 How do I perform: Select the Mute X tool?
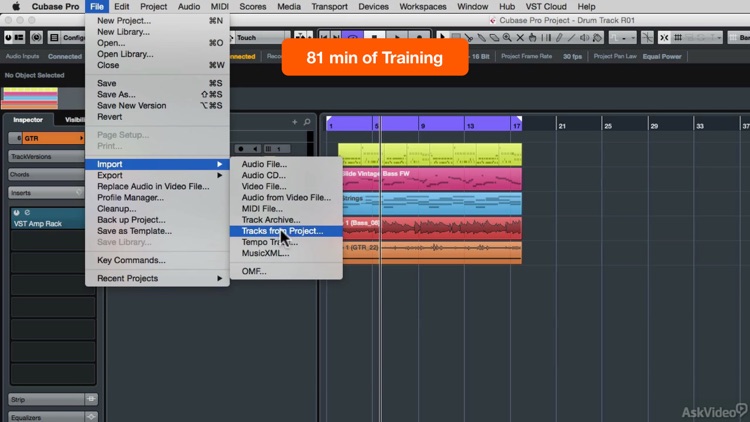click(520, 37)
